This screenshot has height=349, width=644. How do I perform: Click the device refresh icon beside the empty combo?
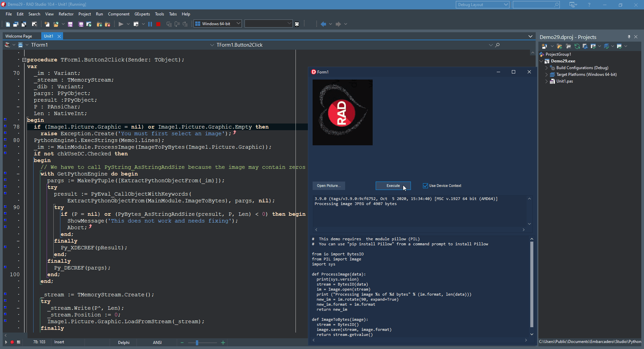click(297, 24)
